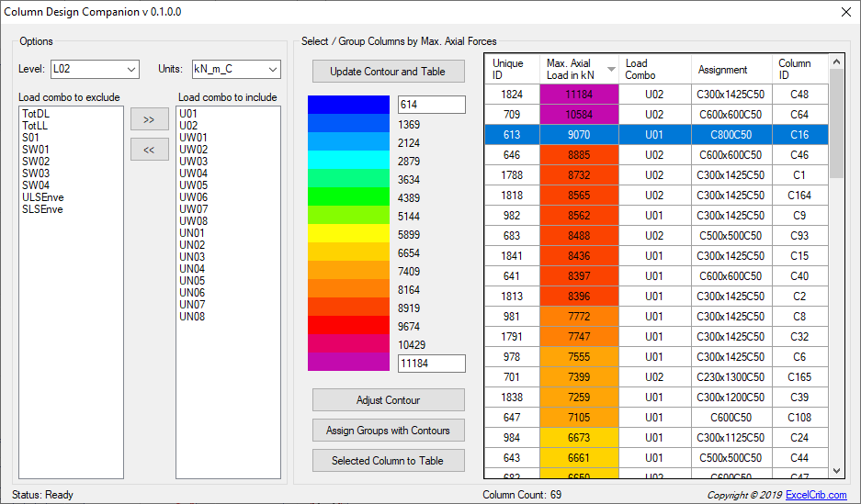Click the minimum contour value field 614
Screen dimensions: 861x504
431,106
